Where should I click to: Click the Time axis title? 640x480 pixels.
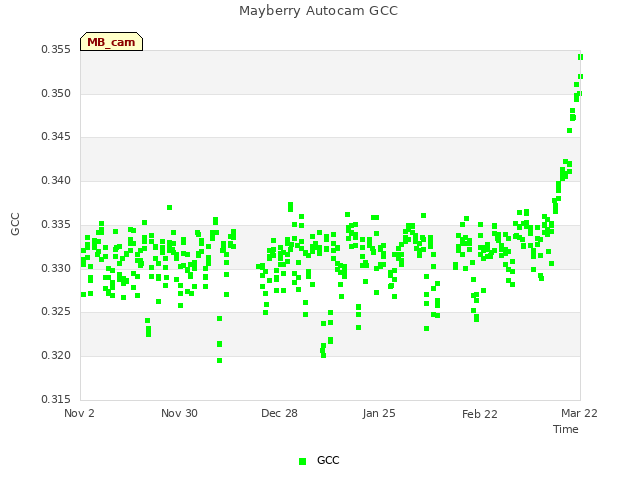point(566,429)
